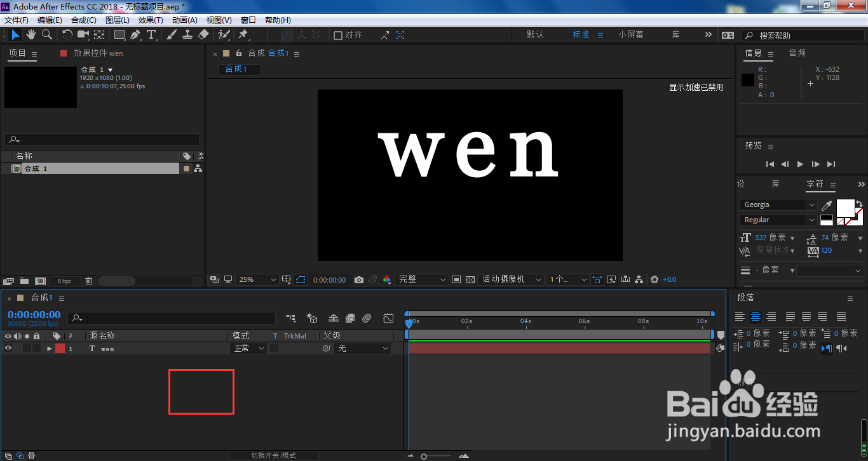Toggle transparency grid in viewer
This screenshot has height=461, width=868.
pos(470,279)
